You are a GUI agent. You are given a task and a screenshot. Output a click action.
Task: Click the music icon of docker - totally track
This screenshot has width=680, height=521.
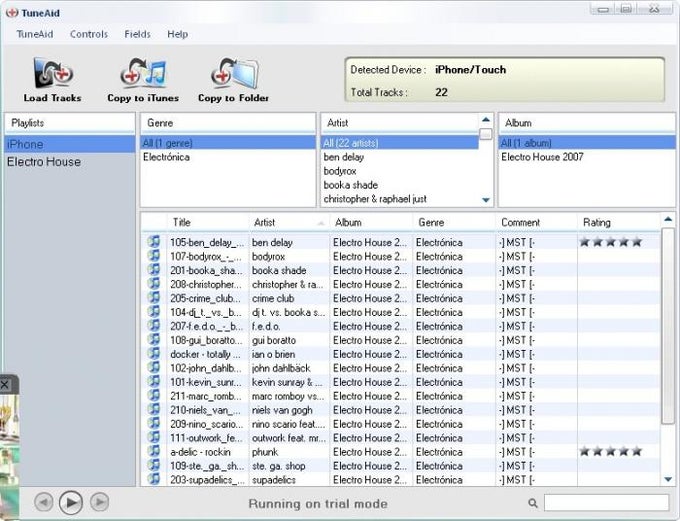pos(154,354)
